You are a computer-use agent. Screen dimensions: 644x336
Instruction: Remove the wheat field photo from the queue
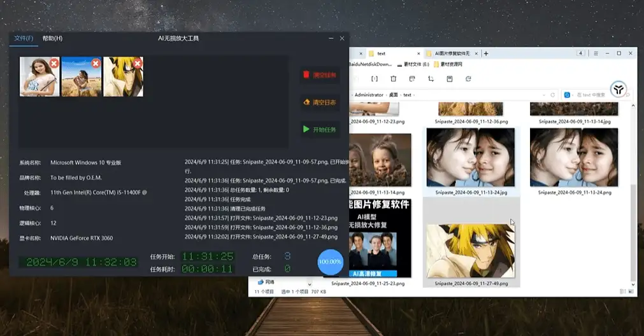tap(96, 64)
